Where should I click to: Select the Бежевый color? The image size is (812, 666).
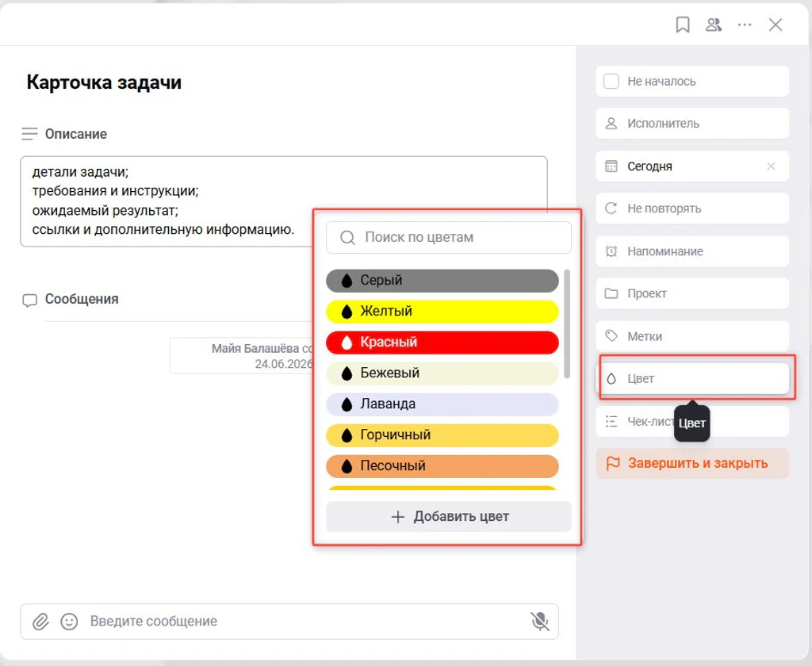442,373
